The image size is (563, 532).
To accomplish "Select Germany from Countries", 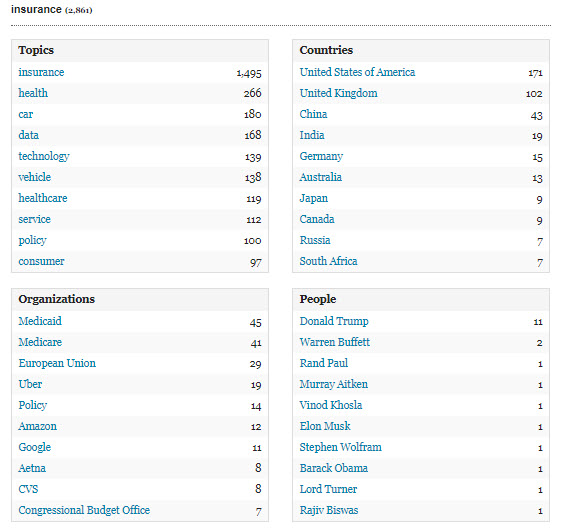I will click(x=321, y=157).
